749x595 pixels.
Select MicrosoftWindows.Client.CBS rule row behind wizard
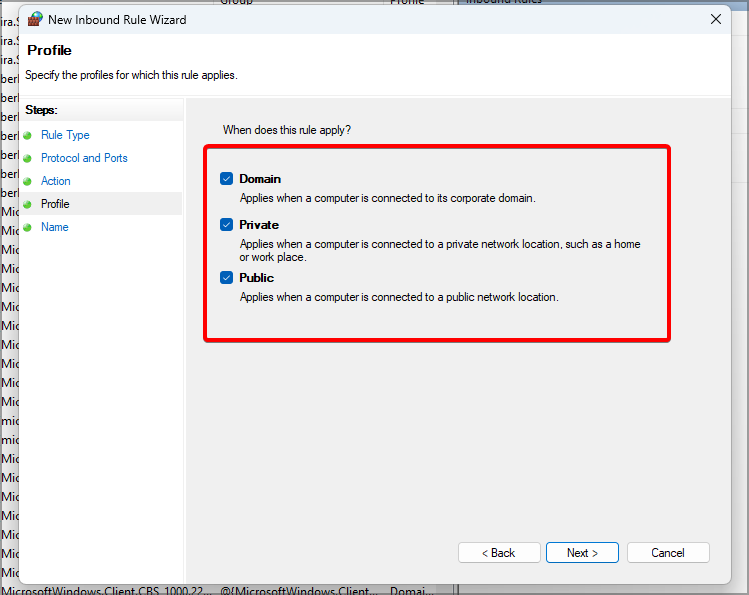pos(218,590)
